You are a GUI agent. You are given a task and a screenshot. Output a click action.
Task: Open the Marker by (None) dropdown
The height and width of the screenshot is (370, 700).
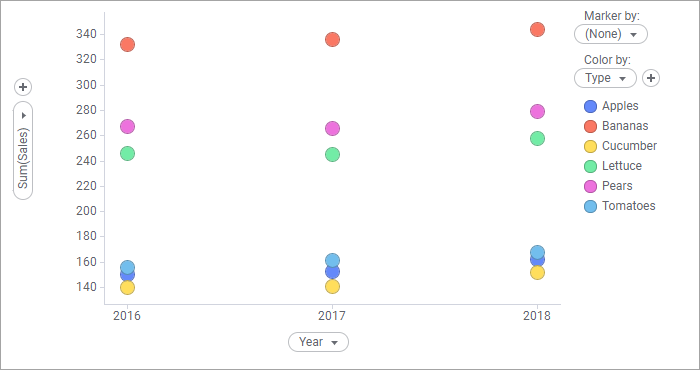click(611, 34)
